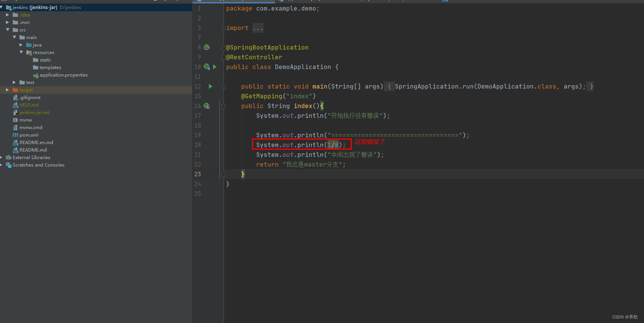Select the templates folder
Viewport: 644px width, 323px height.
[x=50, y=68]
